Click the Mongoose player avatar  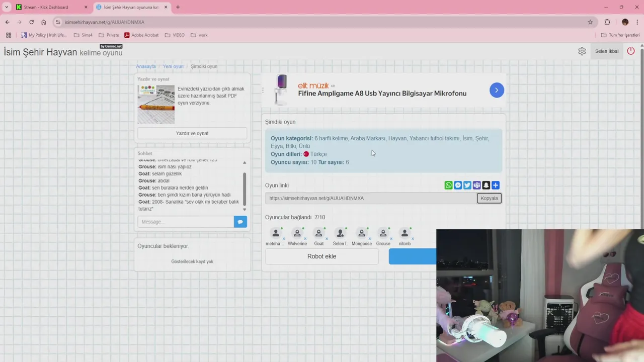point(361,233)
